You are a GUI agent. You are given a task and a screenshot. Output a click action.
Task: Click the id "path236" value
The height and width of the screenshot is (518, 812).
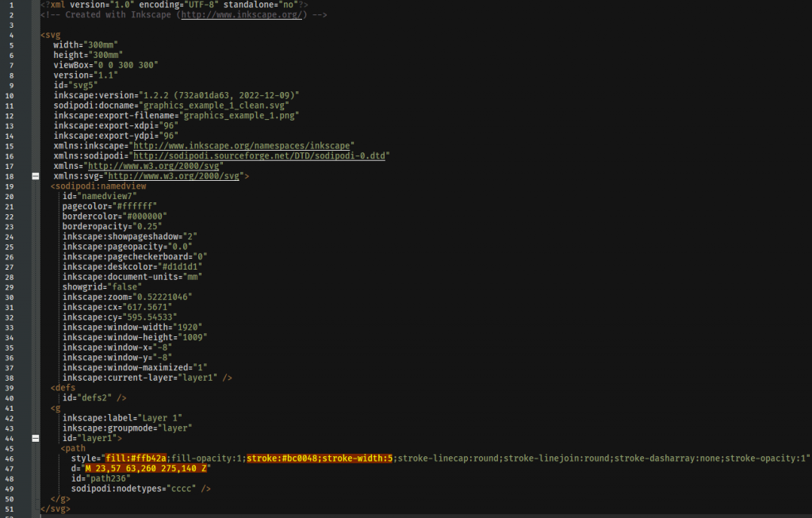click(x=105, y=478)
